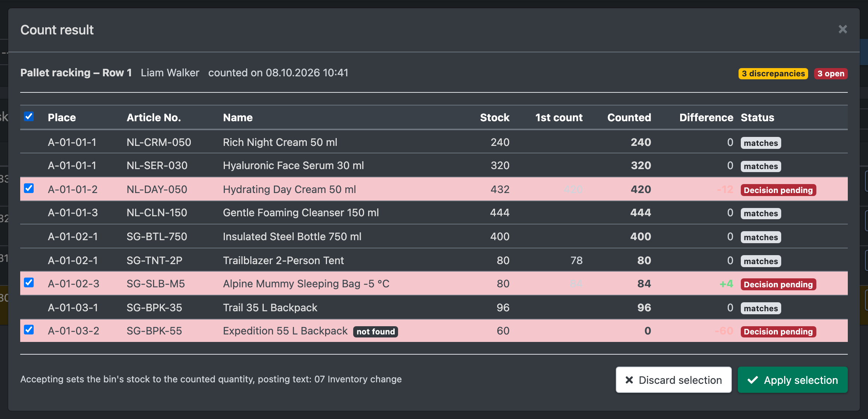Click the Name column header
Screen dimensions: 868x419
(x=238, y=117)
